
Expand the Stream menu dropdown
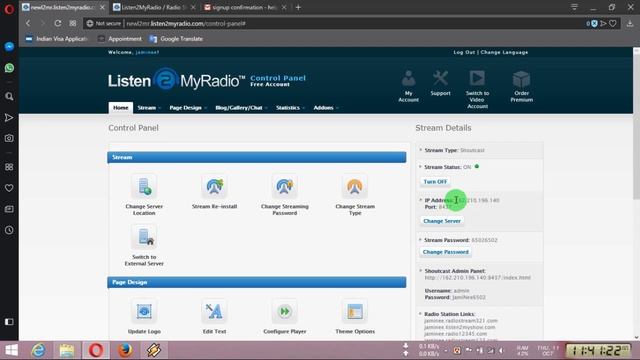149,108
